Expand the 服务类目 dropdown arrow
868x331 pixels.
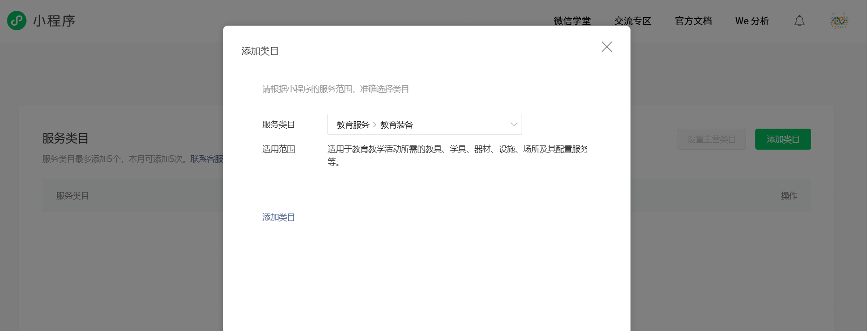tap(514, 124)
